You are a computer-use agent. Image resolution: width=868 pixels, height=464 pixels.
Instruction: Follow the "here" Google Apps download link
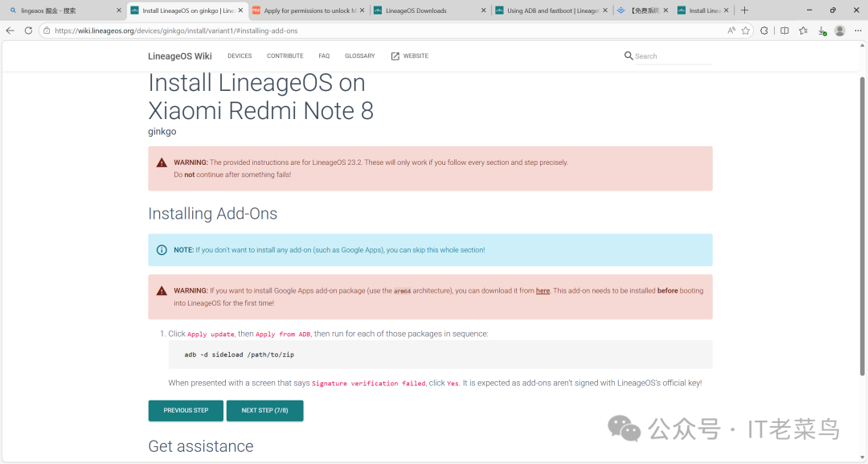point(542,291)
